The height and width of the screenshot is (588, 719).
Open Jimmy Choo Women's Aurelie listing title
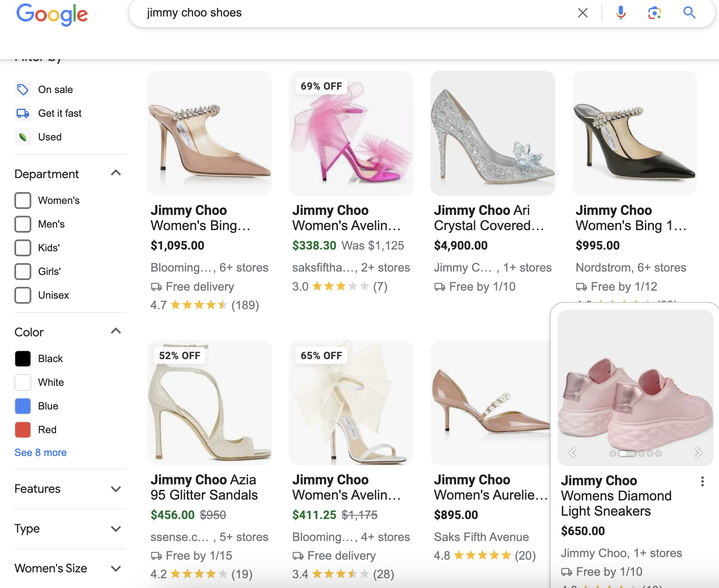click(491, 487)
